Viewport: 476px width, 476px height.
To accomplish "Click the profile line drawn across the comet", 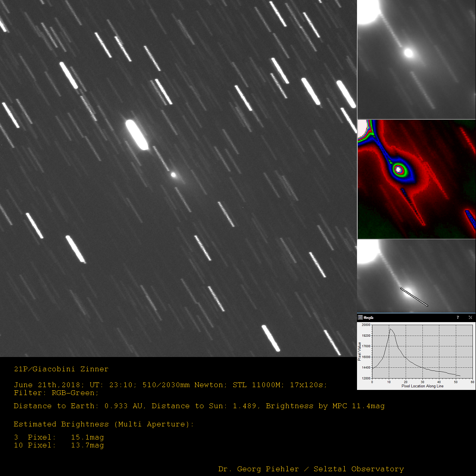I will (414, 297).
